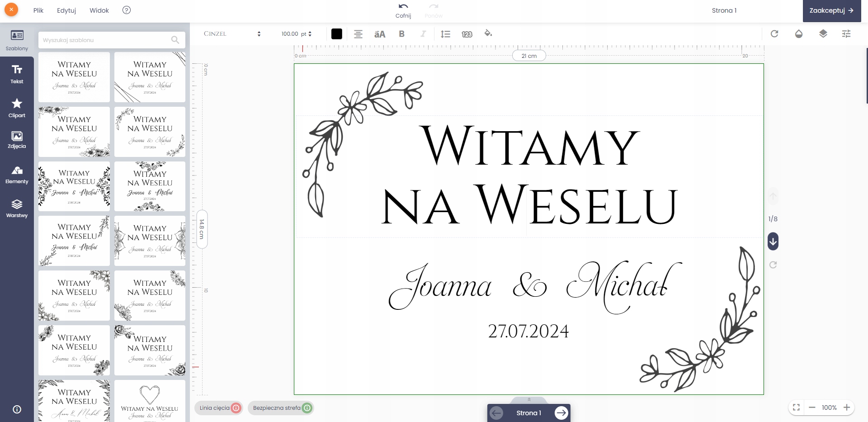Click the fill color bucket icon
868x422 pixels.
488,33
